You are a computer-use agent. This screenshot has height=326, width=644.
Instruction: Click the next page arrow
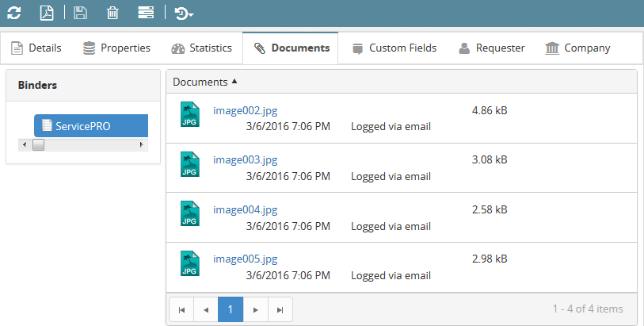(x=255, y=309)
